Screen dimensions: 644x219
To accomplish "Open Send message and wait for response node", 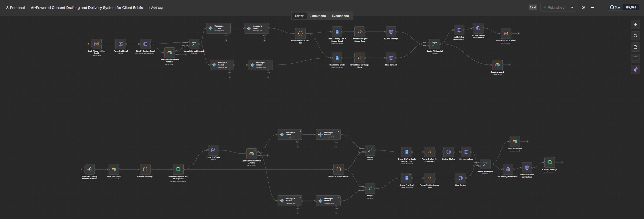I will click(178, 169).
